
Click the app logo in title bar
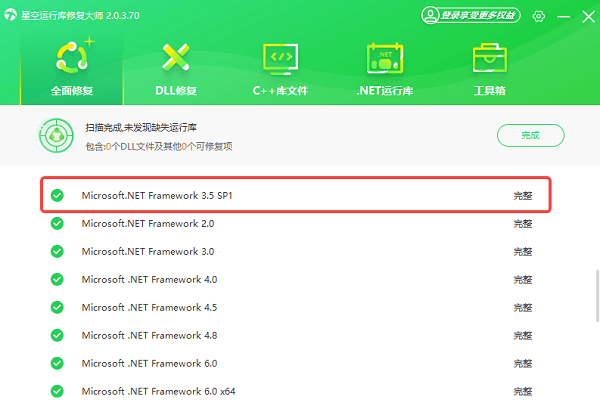click(12, 15)
